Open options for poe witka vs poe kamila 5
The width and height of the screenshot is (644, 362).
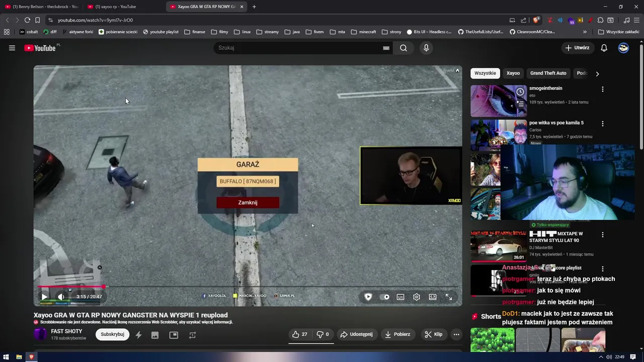[x=603, y=124]
